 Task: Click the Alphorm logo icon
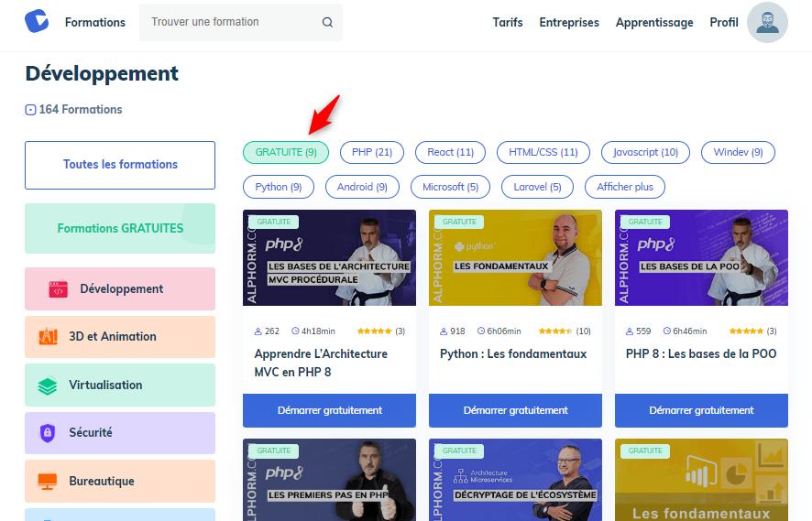(37, 21)
